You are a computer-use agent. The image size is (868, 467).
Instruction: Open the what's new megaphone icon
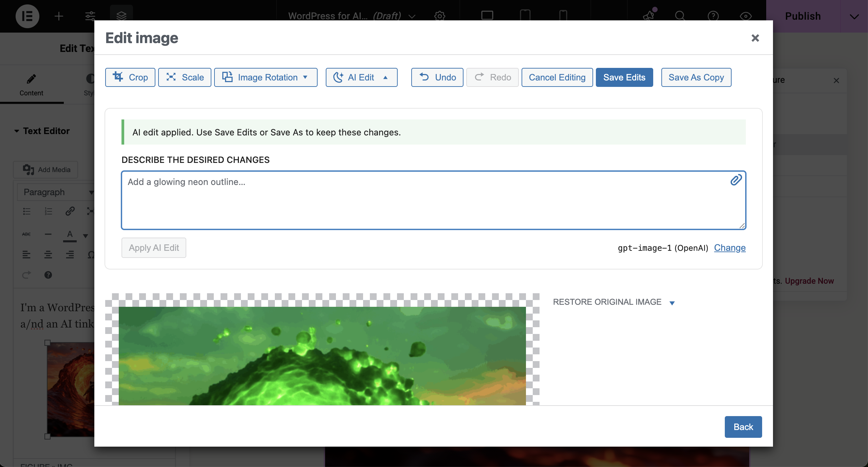click(649, 15)
